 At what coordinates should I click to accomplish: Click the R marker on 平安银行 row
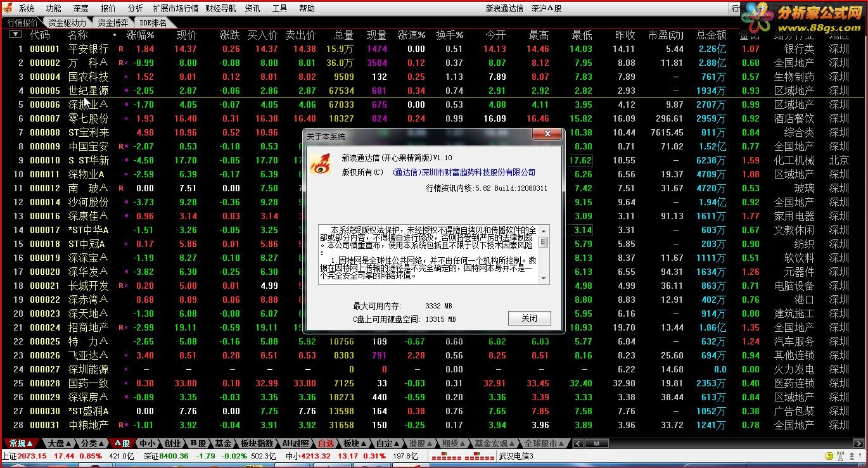[121, 49]
